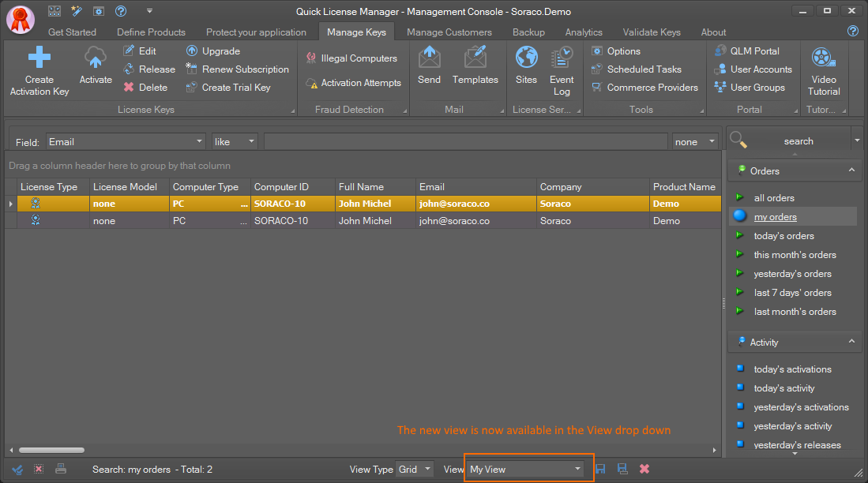Launch the Video Tutorial
The image size is (868, 483).
pos(824,71)
